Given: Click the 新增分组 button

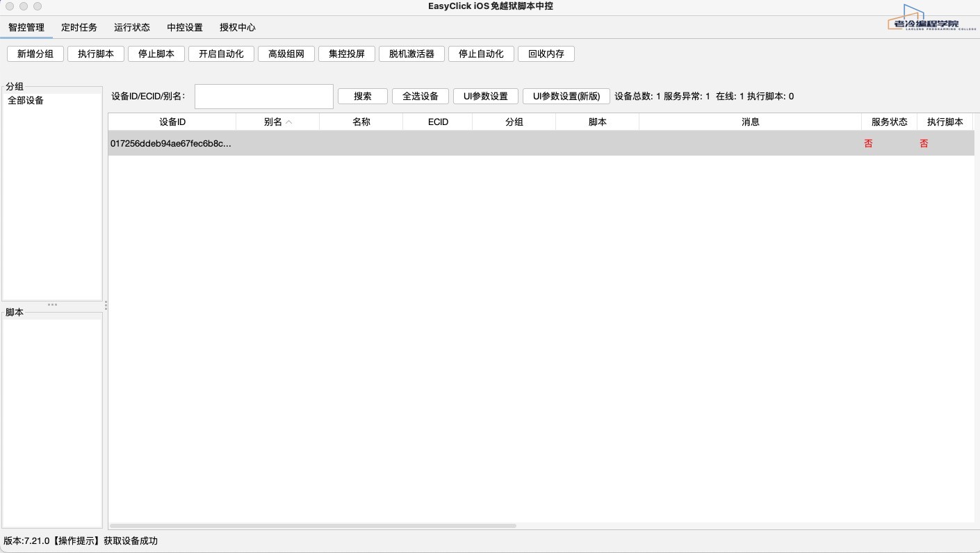Looking at the screenshot, I should (35, 54).
